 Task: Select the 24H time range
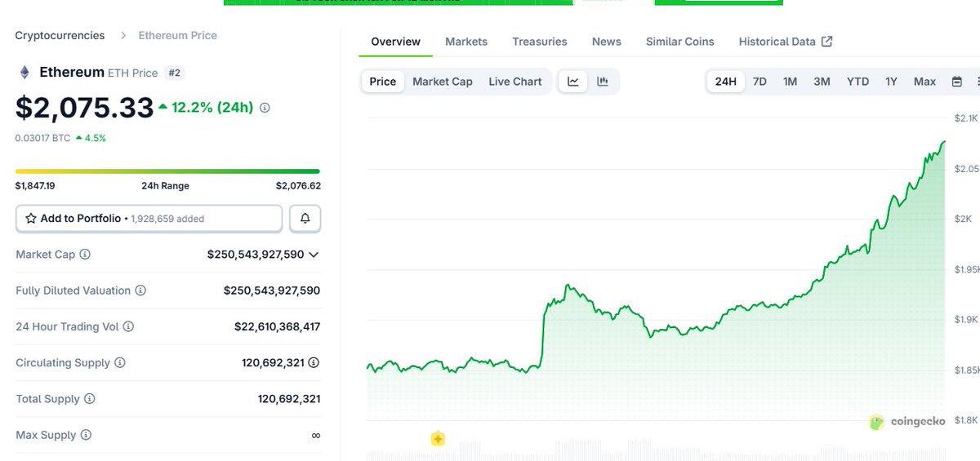point(726,82)
